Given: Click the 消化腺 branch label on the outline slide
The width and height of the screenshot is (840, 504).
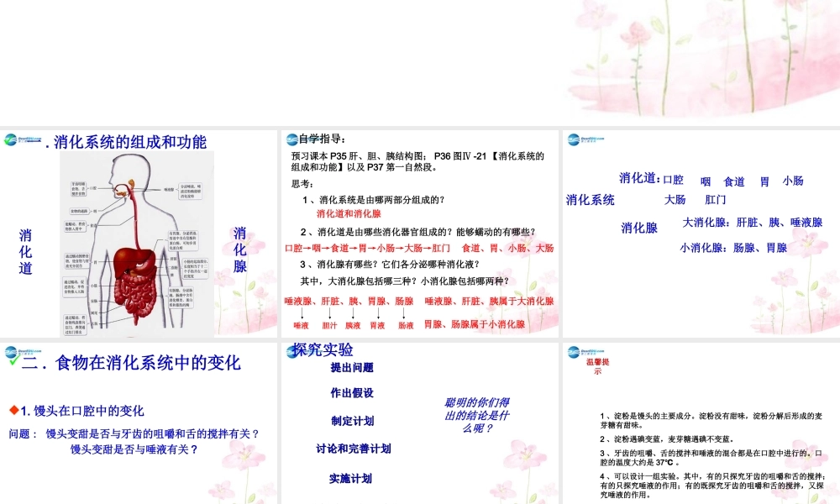Looking at the screenshot, I should 639,228.
